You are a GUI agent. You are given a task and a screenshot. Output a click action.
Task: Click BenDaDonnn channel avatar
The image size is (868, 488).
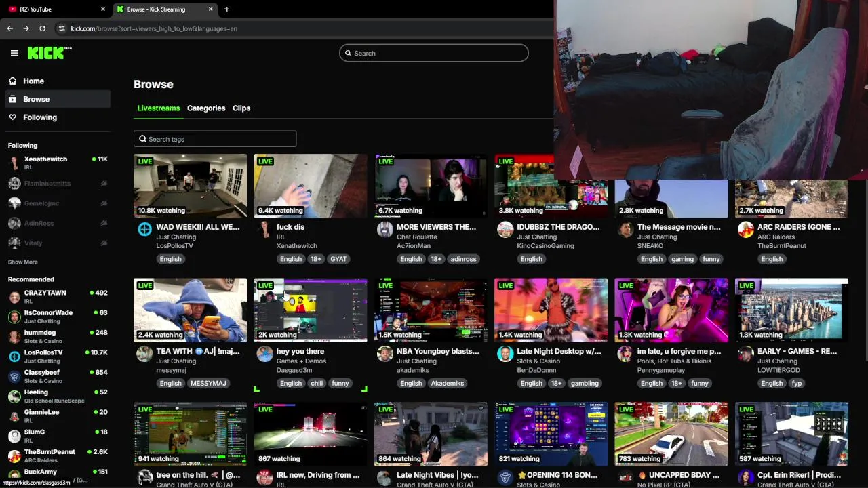[x=505, y=354]
